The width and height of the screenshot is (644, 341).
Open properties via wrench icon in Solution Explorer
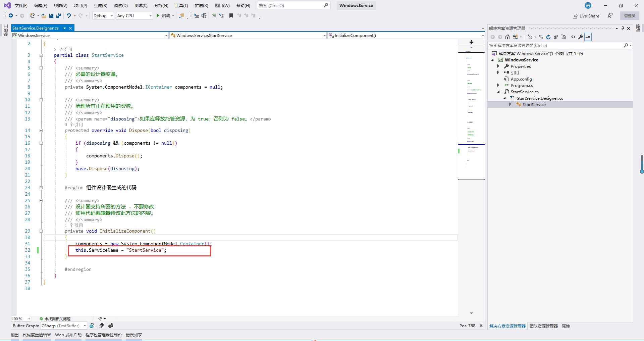[581, 37]
